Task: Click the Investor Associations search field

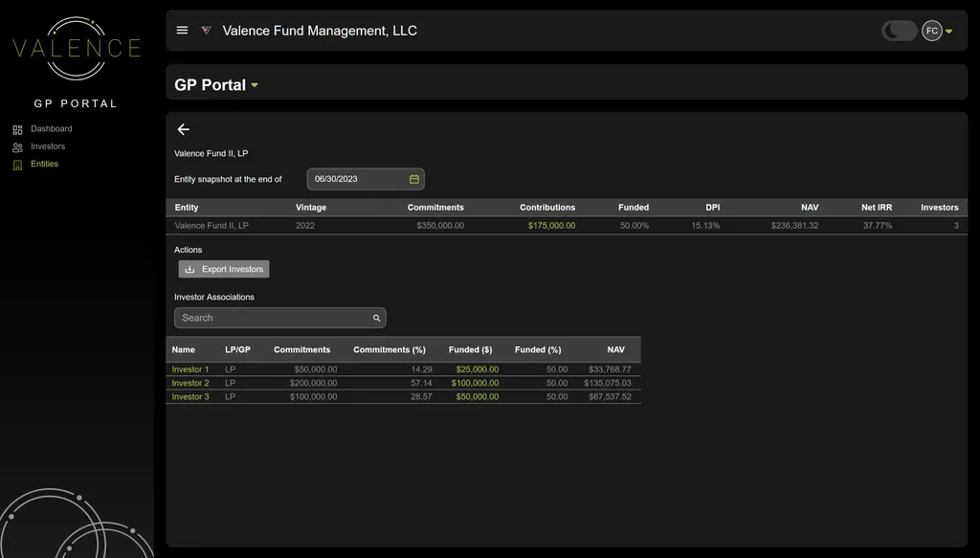Action: tap(273, 318)
